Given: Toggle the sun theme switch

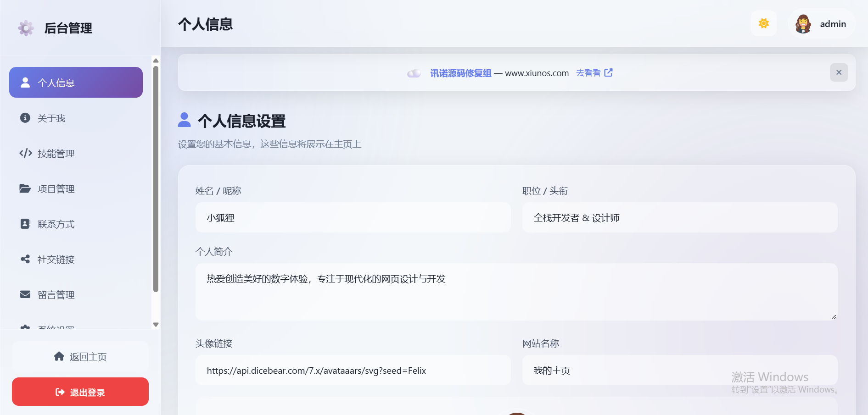Looking at the screenshot, I should pos(763,23).
